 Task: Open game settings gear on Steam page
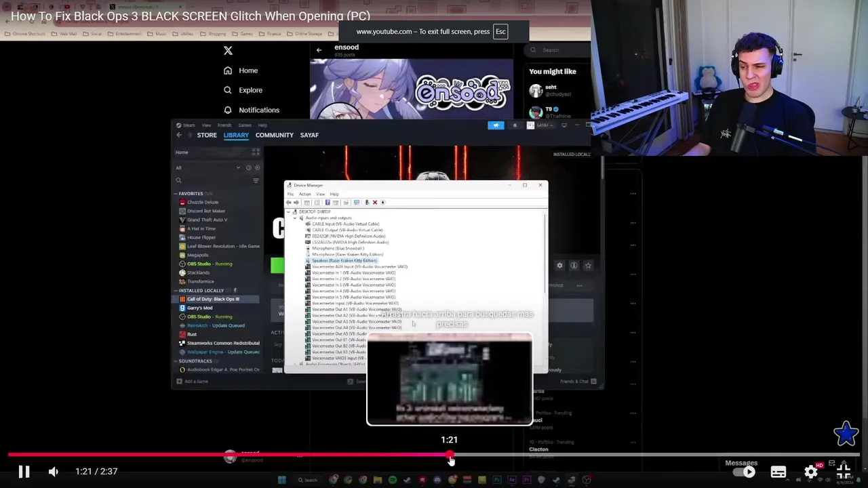pos(559,266)
